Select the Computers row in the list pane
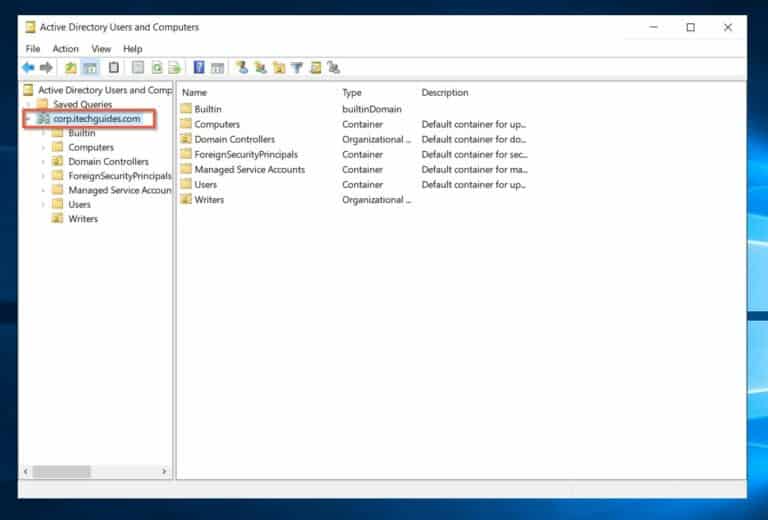Image resolution: width=768 pixels, height=520 pixels. coord(217,124)
